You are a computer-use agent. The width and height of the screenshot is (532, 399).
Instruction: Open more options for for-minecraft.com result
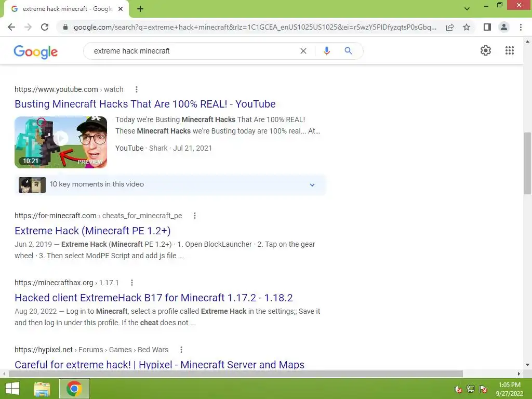pos(195,216)
